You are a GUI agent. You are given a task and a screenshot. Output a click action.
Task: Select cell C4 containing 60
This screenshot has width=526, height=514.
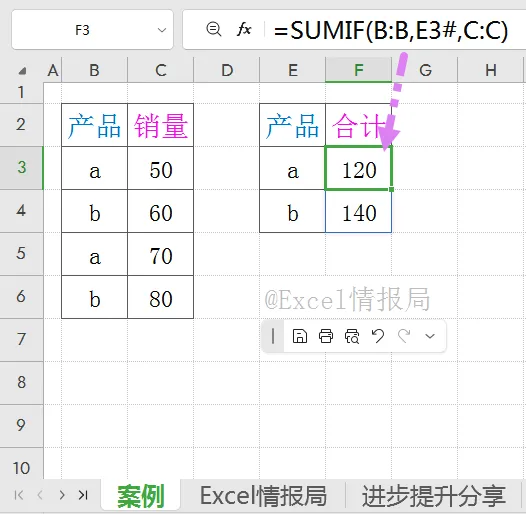161,211
